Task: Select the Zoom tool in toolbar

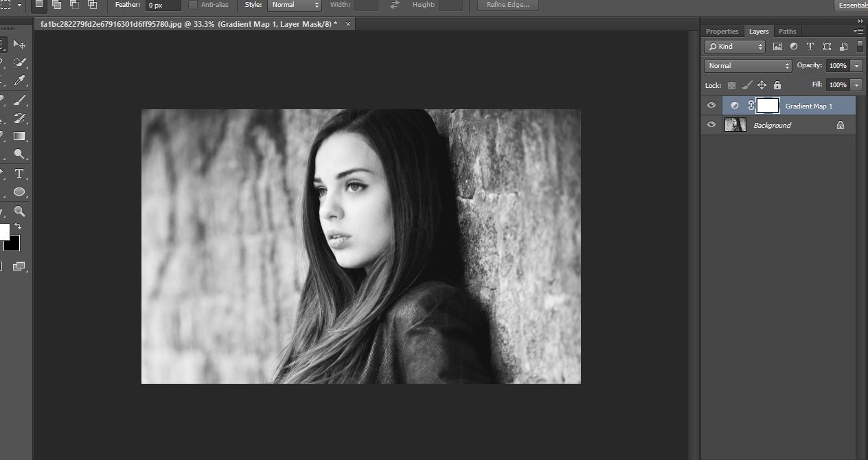Action: (19, 211)
